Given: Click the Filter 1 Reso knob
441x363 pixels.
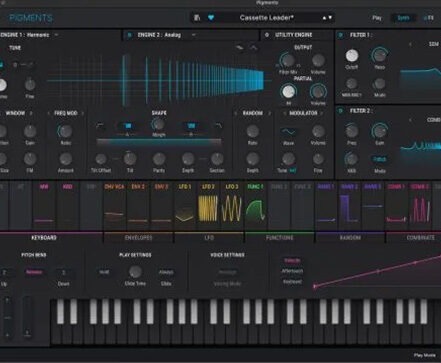Looking at the screenshot, I should pos(379,55).
